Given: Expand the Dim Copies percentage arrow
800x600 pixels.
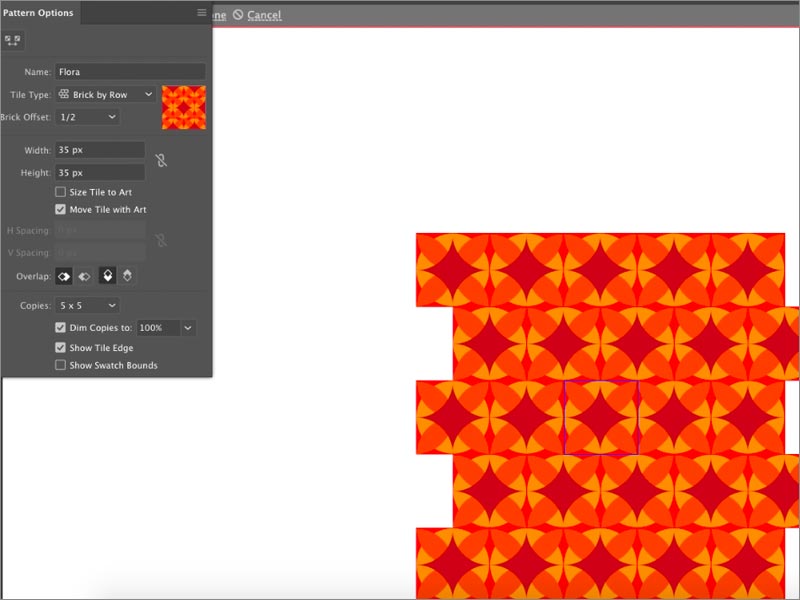Looking at the screenshot, I should [188, 328].
